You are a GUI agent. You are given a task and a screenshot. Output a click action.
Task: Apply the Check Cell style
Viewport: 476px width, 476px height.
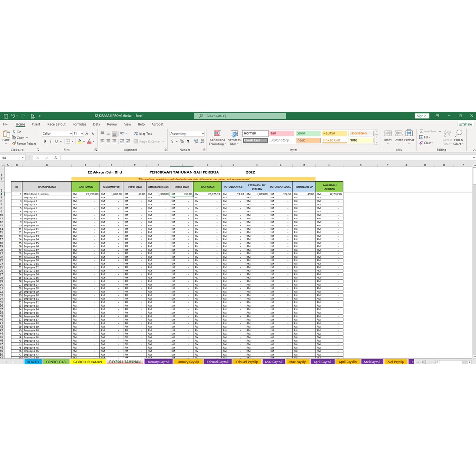[x=255, y=140]
